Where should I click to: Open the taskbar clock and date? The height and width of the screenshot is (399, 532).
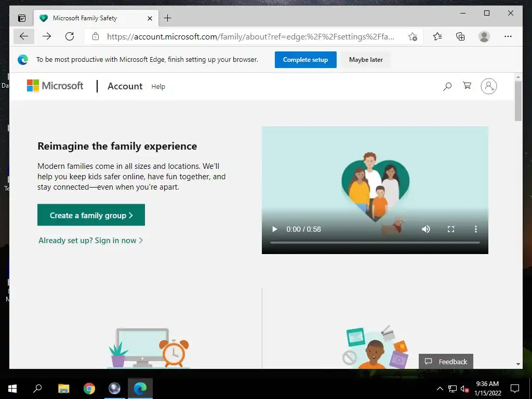(487, 389)
